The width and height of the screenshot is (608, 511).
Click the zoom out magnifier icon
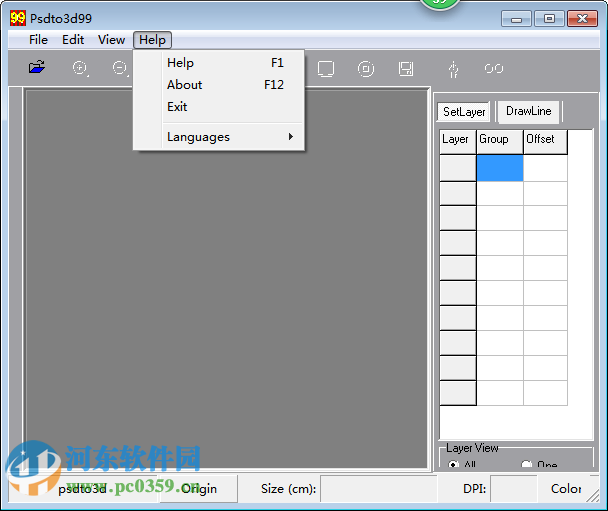tap(120, 68)
